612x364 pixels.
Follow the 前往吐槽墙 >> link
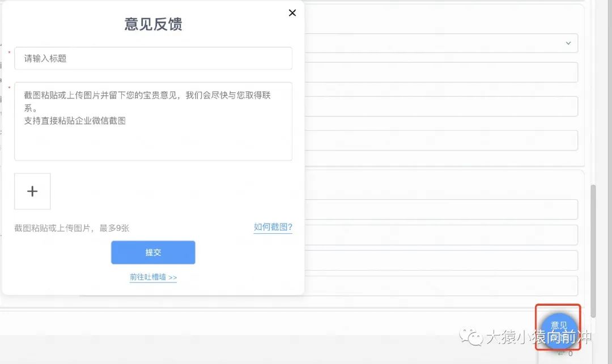coord(153,277)
